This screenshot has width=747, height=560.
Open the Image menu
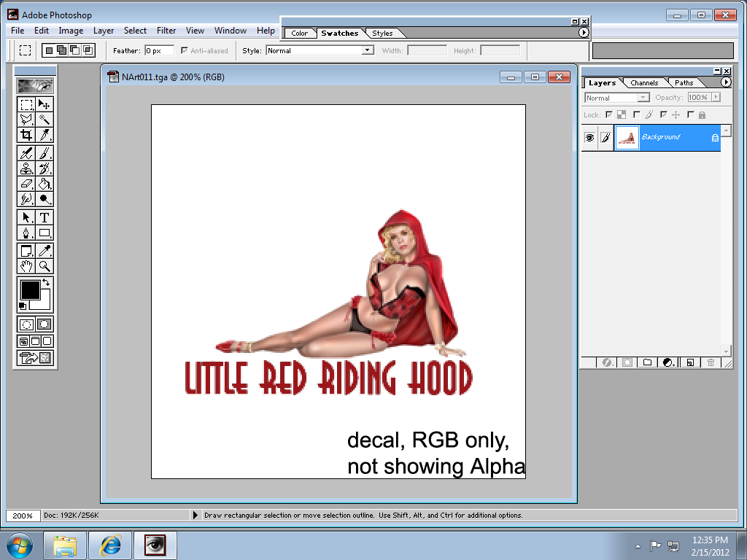[71, 31]
